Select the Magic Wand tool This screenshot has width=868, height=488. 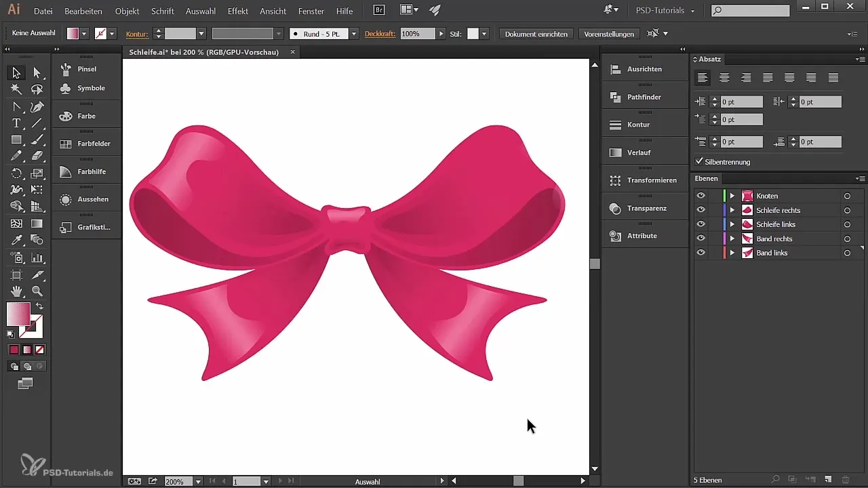(16, 89)
